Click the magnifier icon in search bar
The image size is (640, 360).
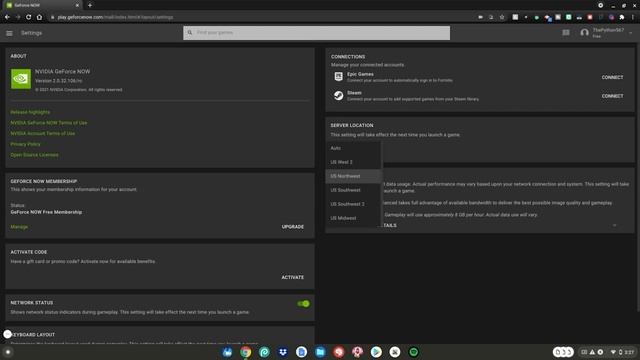point(190,33)
